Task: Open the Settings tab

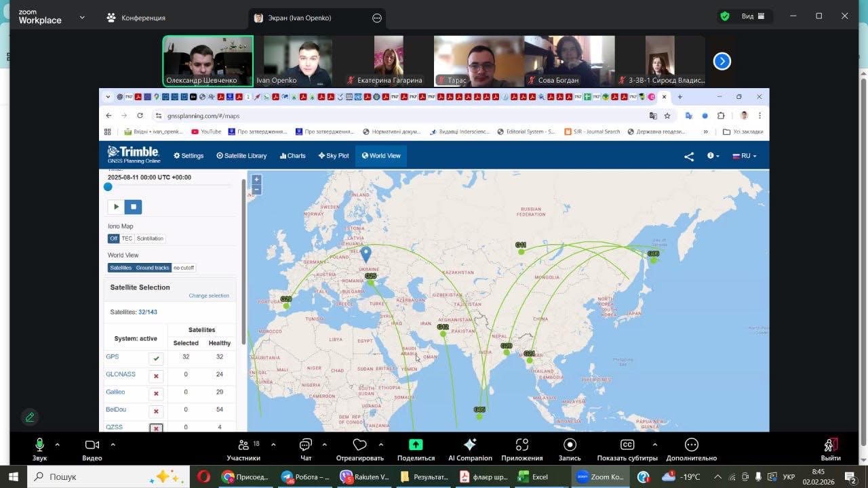Action: coord(189,156)
